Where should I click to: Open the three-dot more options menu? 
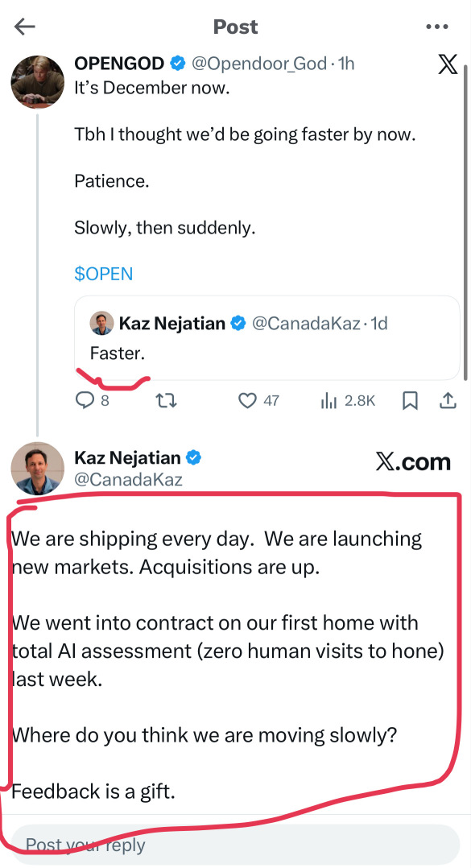coord(436,27)
